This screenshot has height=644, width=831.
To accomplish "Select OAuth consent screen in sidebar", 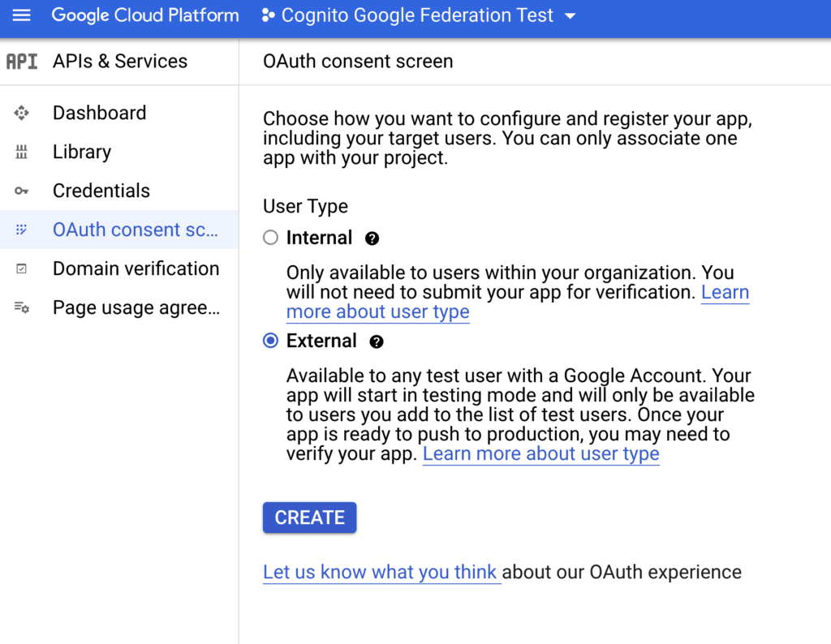I will click(119, 230).
